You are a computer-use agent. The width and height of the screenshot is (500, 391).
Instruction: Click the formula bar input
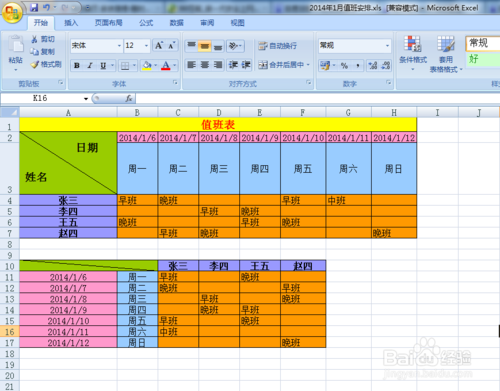[x=317, y=98]
